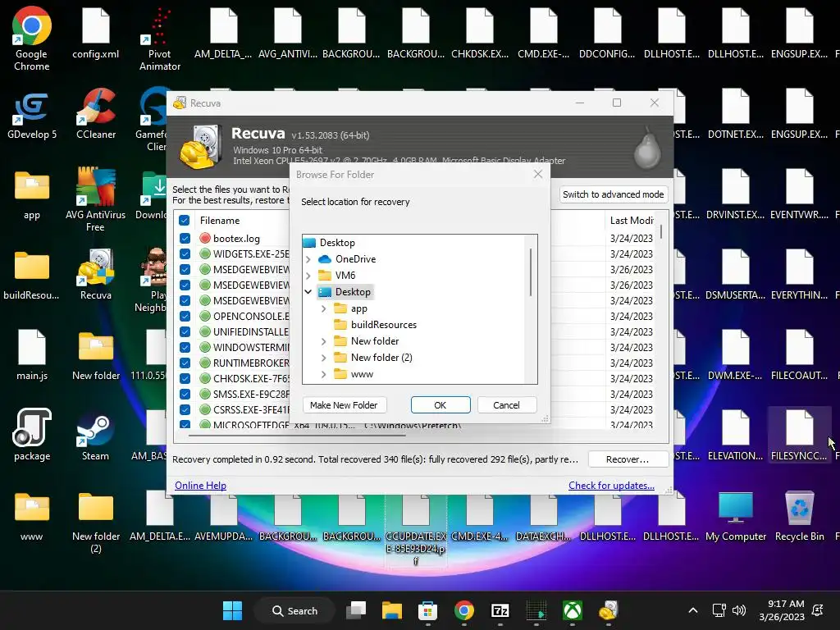Open the Recuva desktop shortcut
This screenshot has width=840, height=630.
[96, 274]
